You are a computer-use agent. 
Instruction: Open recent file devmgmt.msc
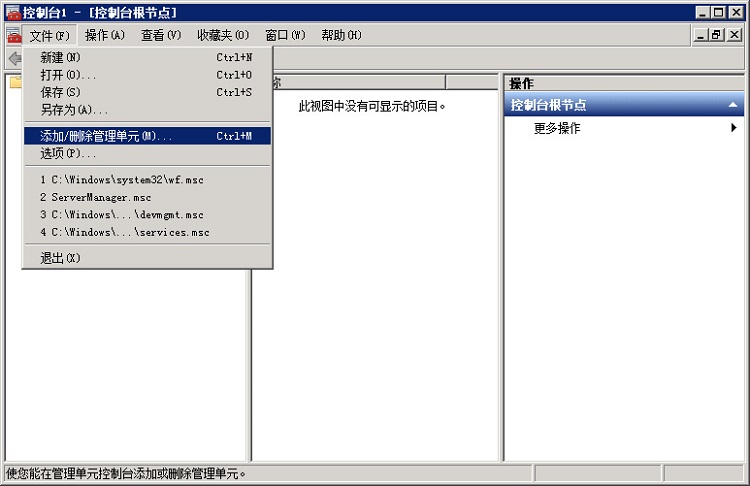pyautogui.click(x=147, y=215)
